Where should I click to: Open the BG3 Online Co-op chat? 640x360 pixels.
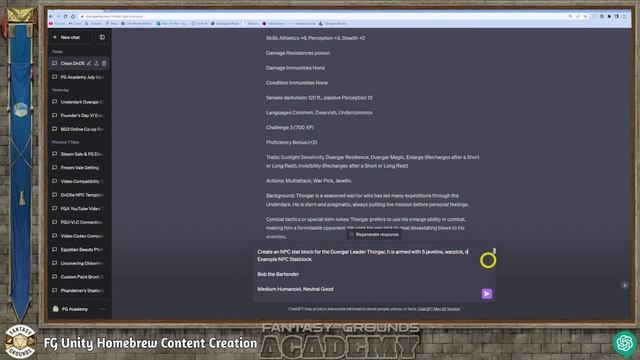pos(79,129)
